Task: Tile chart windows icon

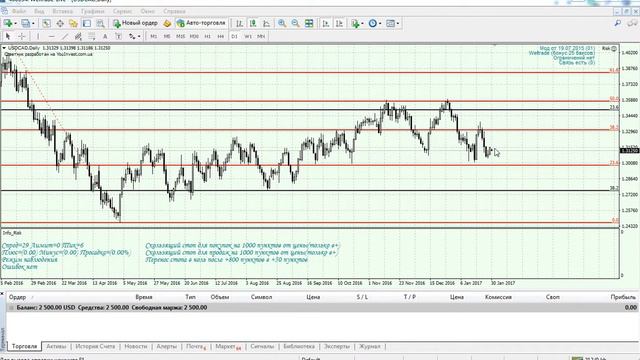Action: pyautogui.click(x=309, y=23)
